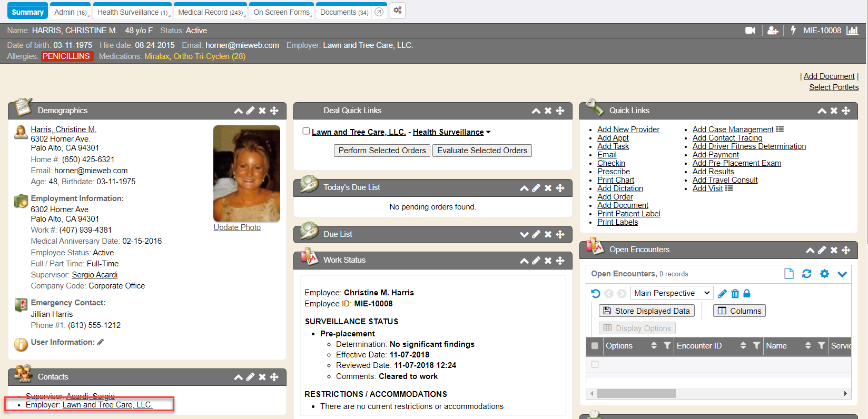Click the trash icon beside Main Perspective
This screenshot has width=868, height=419.
[x=735, y=294]
